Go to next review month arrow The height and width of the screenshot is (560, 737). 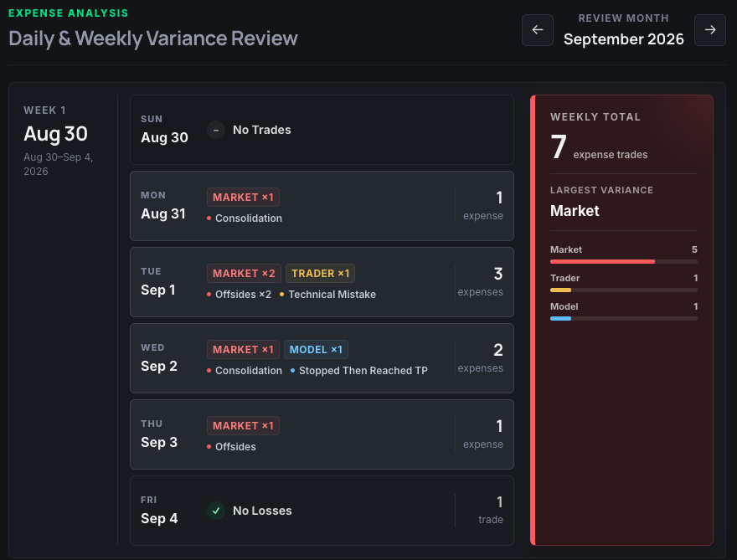tap(709, 30)
